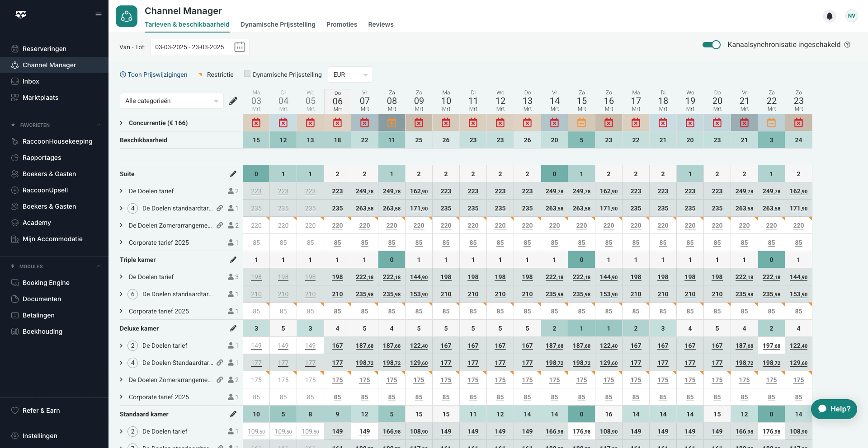This screenshot has width=868, height=448.
Task: Click Channel Manager app logo icon
Action: click(x=127, y=16)
